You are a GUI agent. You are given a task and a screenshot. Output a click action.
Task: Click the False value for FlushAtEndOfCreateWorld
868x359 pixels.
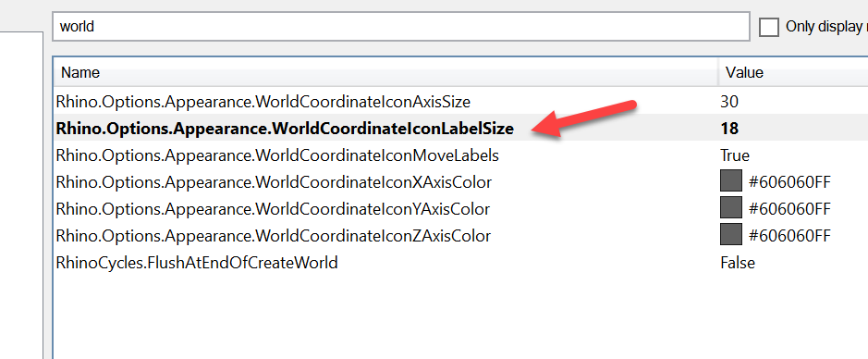pyautogui.click(x=738, y=263)
